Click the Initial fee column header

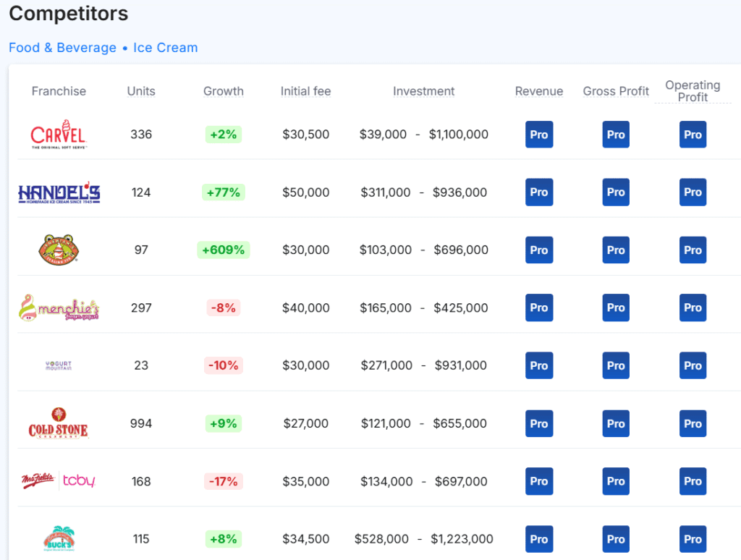pos(306,90)
